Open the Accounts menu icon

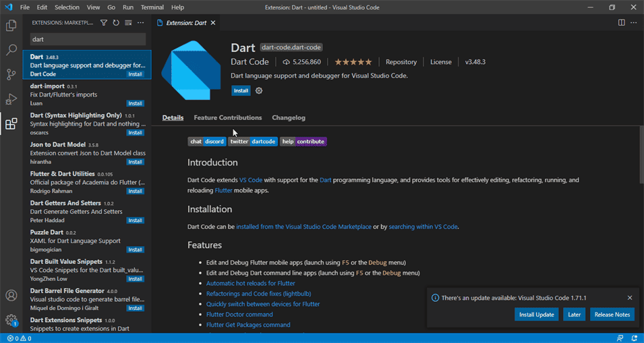[11, 295]
